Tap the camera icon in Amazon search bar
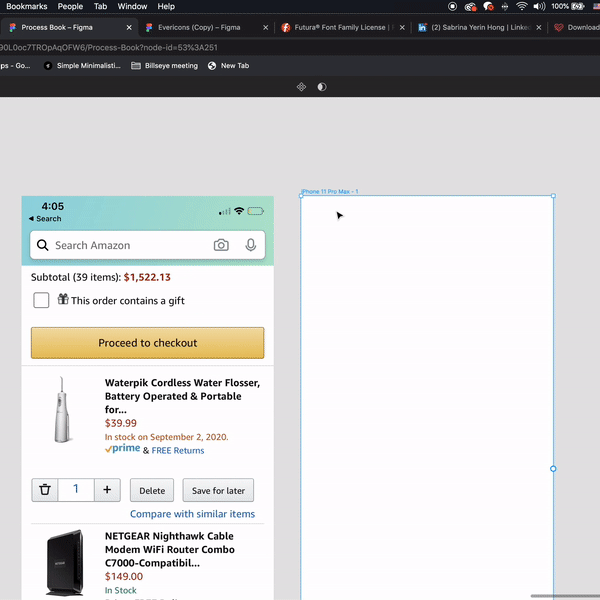600x600 pixels. (x=221, y=245)
